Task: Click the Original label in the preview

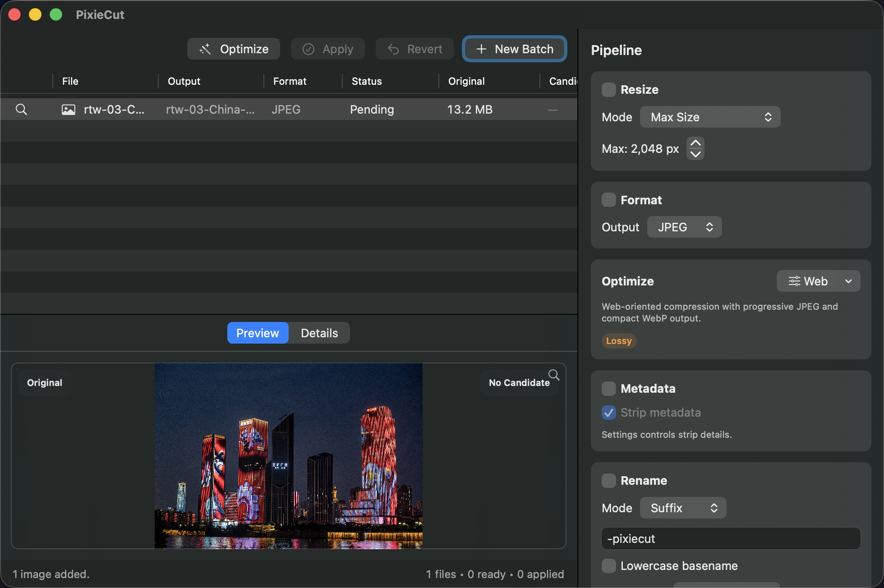Action: click(x=45, y=383)
